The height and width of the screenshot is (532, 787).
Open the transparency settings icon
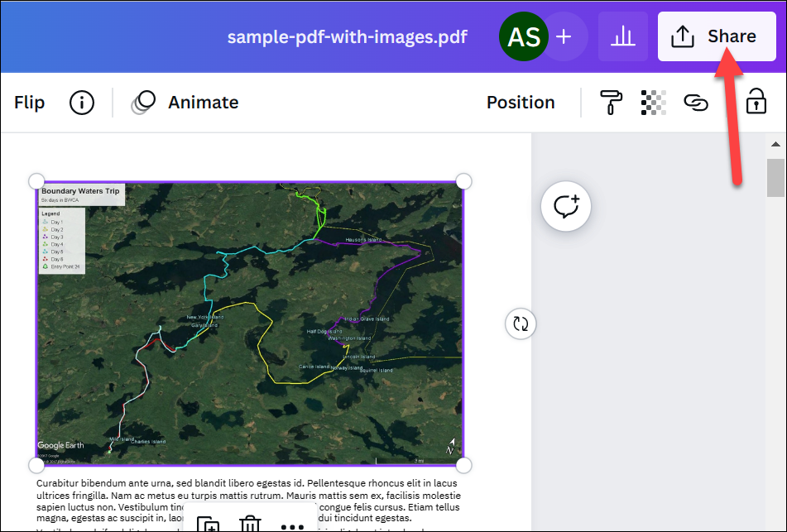click(653, 102)
